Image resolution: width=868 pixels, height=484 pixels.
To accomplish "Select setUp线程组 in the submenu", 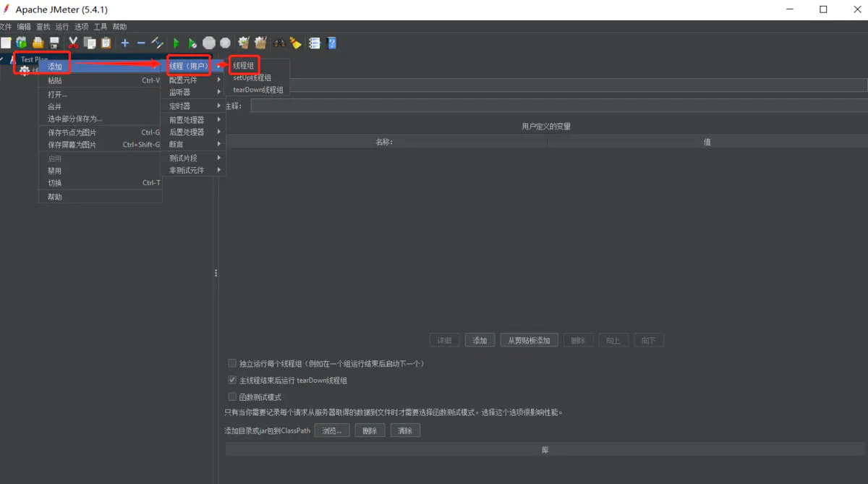I will coord(257,77).
